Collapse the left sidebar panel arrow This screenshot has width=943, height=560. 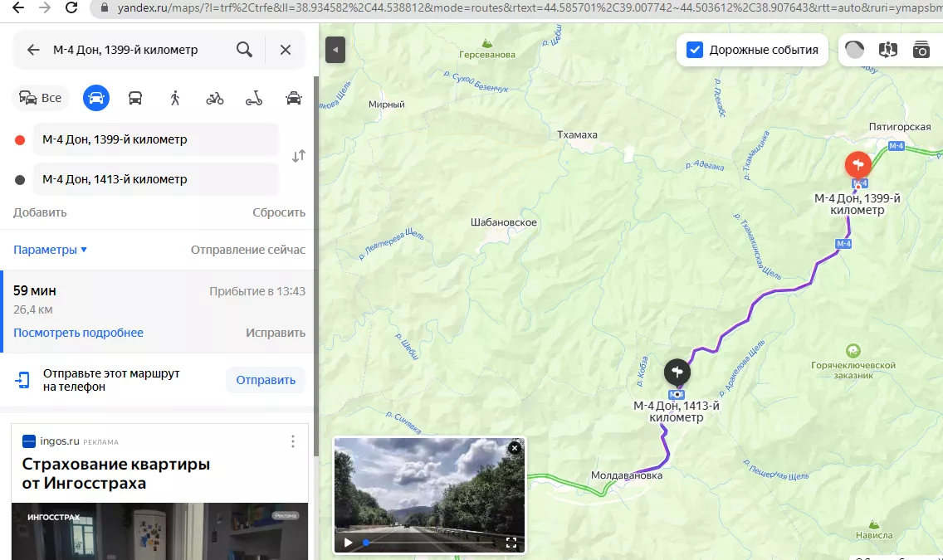coord(335,50)
